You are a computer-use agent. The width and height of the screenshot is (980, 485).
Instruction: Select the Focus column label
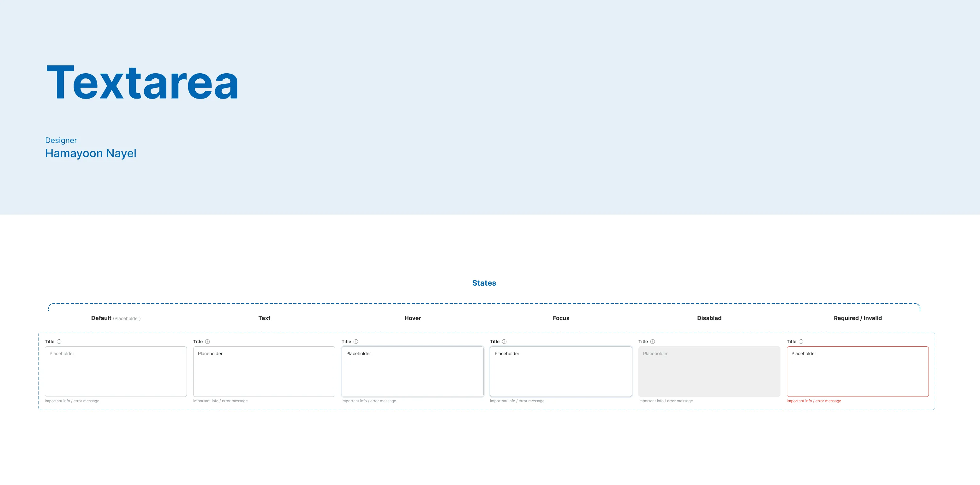(561, 318)
